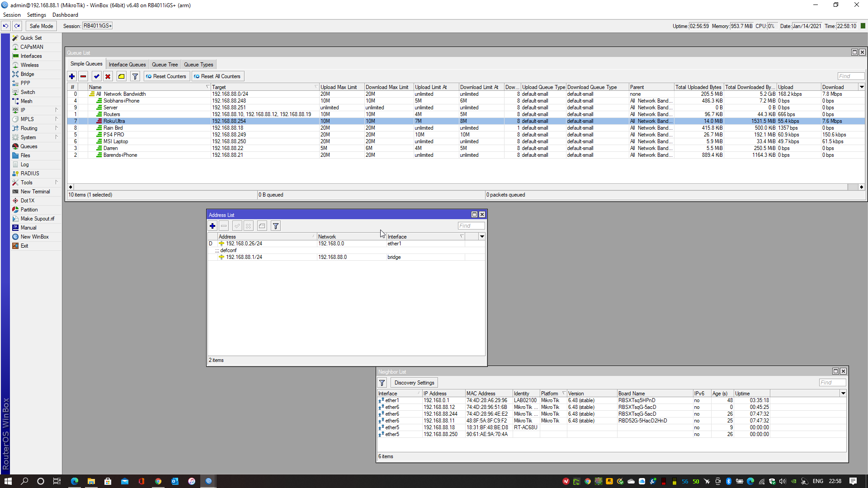Add a new address in Address List
Viewport: 868px width, 488px height.
tap(212, 225)
